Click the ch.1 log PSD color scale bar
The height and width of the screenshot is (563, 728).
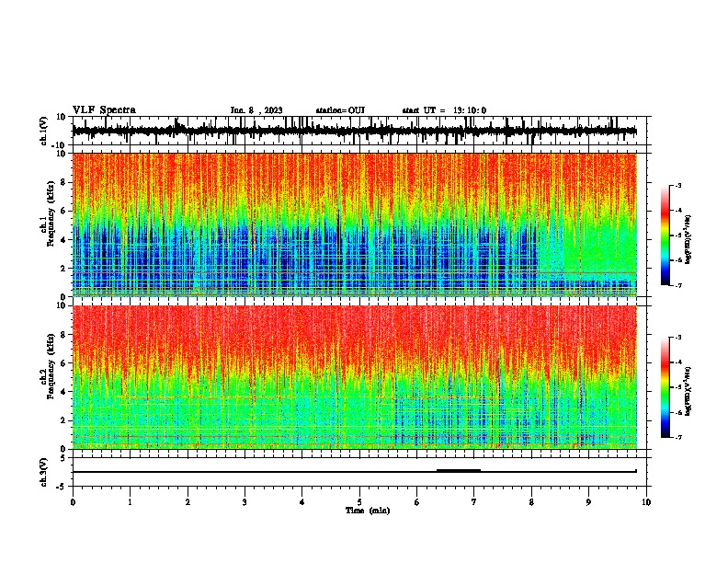pyautogui.click(x=665, y=236)
